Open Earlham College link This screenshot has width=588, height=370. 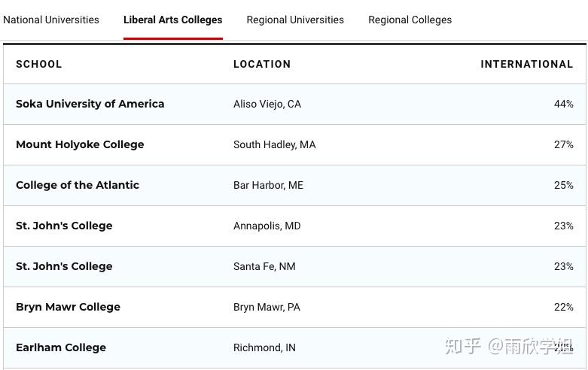tap(61, 347)
